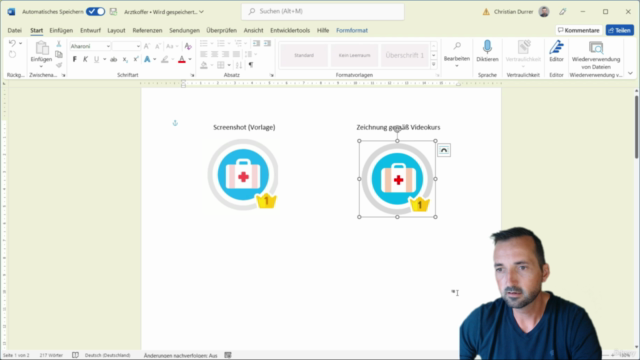Screen dimensions: 640x360
Task: Click the Copy icon in Zwischenablage
Action: point(59,54)
